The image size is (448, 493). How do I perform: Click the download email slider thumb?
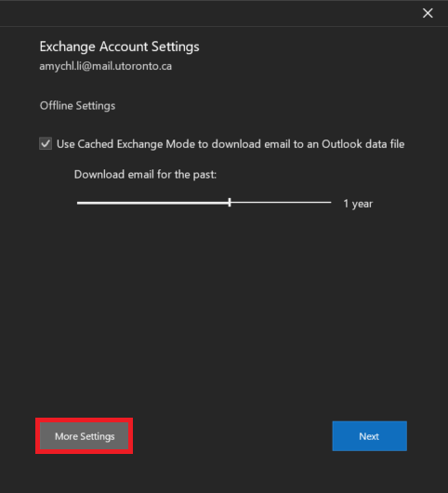(230, 203)
